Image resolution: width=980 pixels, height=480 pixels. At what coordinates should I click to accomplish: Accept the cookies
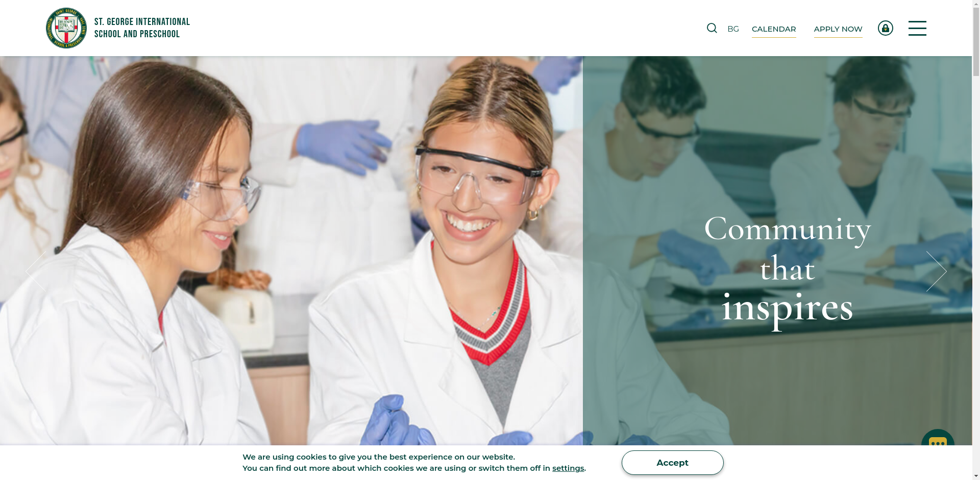coord(672,463)
